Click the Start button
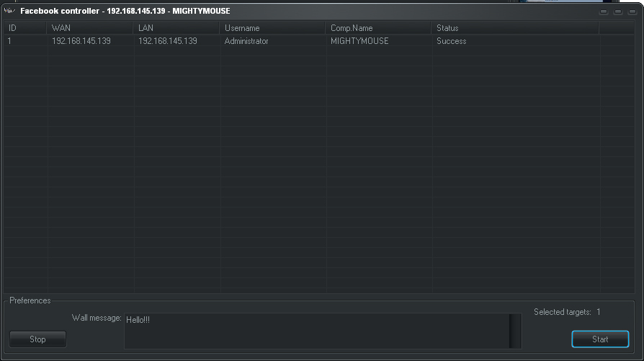The height and width of the screenshot is (361, 644). click(600, 339)
